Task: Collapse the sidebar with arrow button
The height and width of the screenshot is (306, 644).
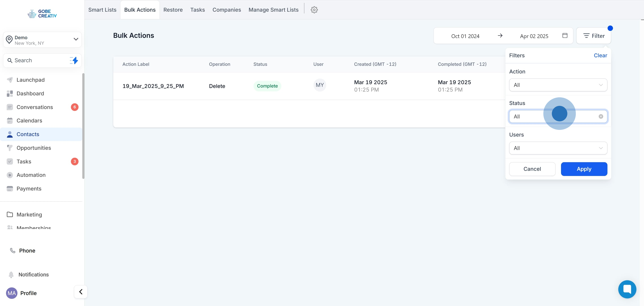Action: (x=81, y=291)
